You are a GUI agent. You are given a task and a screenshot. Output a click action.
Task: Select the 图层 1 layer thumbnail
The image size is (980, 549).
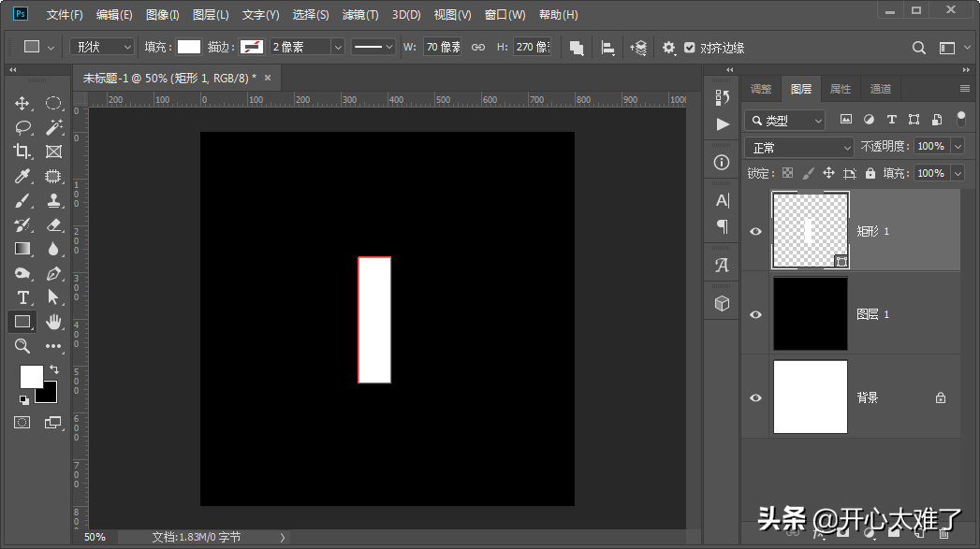(x=810, y=313)
